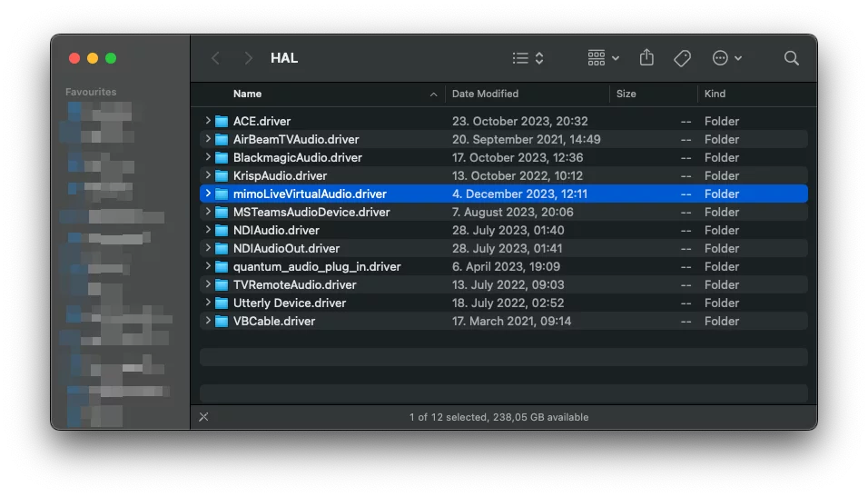Select the AirBeamTVAudio.driver name
Screen dimensions: 868x497
[x=296, y=139]
